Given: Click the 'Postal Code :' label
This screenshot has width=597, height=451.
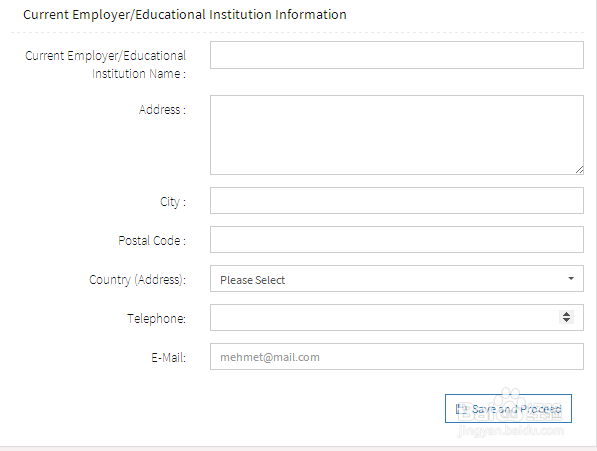Looking at the screenshot, I should tap(152, 241).
